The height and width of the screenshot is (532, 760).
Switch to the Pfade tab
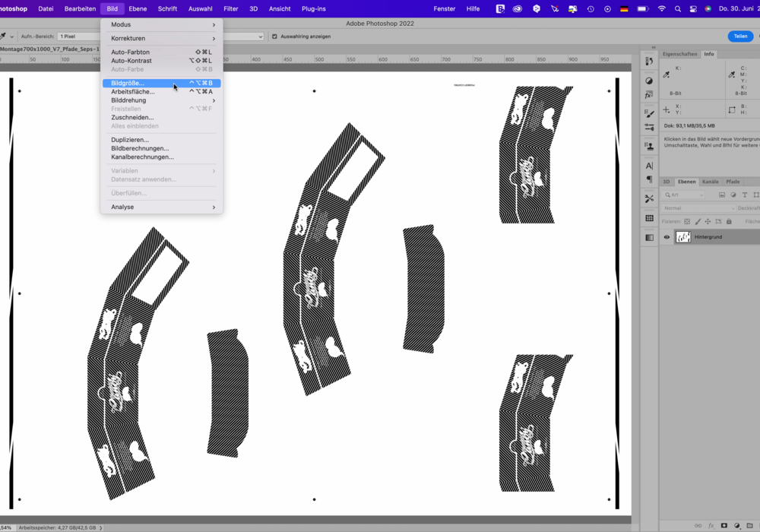pos(733,182)
